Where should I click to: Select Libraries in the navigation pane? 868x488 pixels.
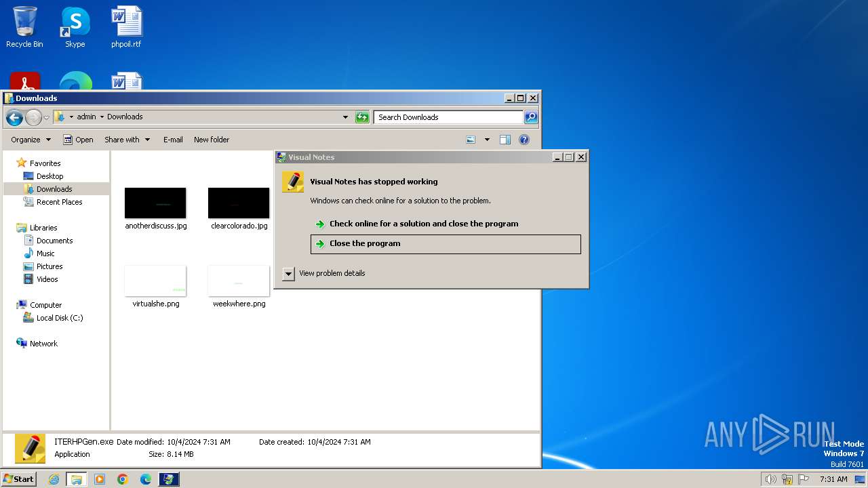coord(37,228)
